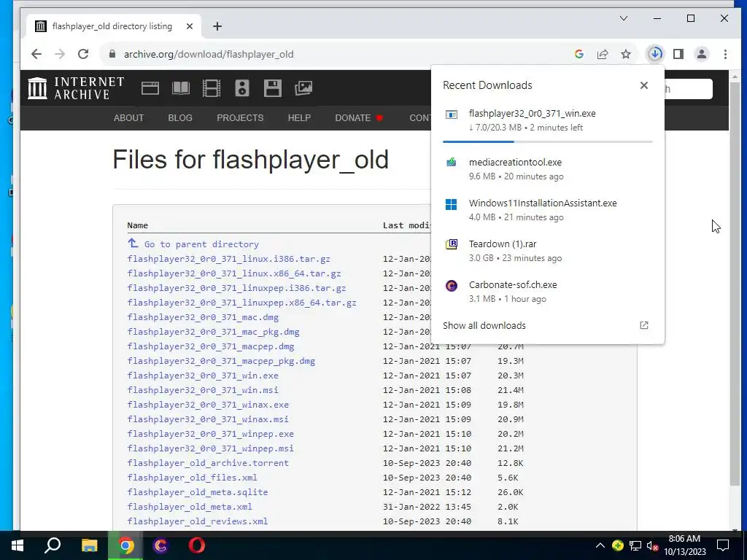Open the Video film strip icon

[211, 88]
